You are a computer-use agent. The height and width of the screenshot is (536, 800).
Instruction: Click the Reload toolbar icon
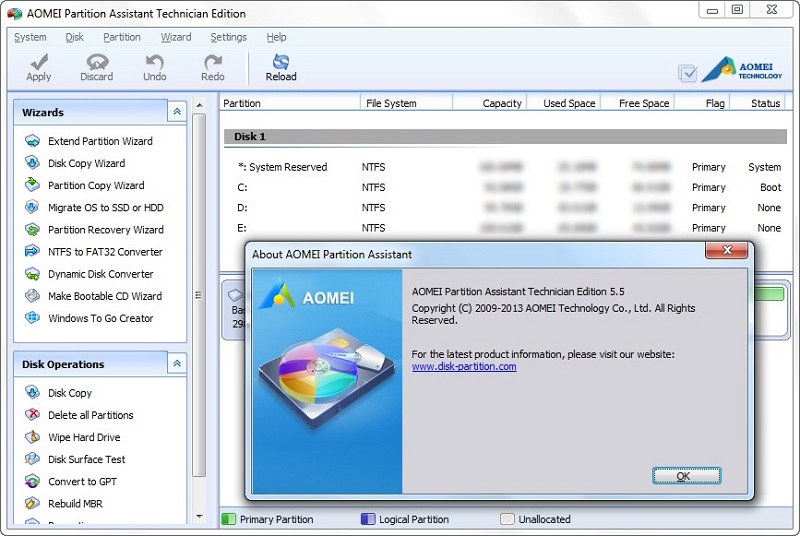coord(281,62)
